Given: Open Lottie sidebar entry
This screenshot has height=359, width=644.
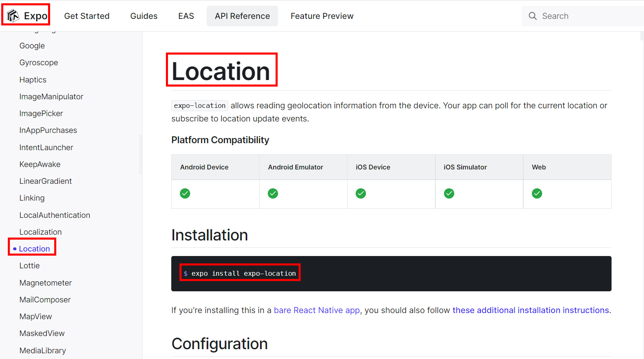Looking at the screenshot, I should (x=30, y=265).
